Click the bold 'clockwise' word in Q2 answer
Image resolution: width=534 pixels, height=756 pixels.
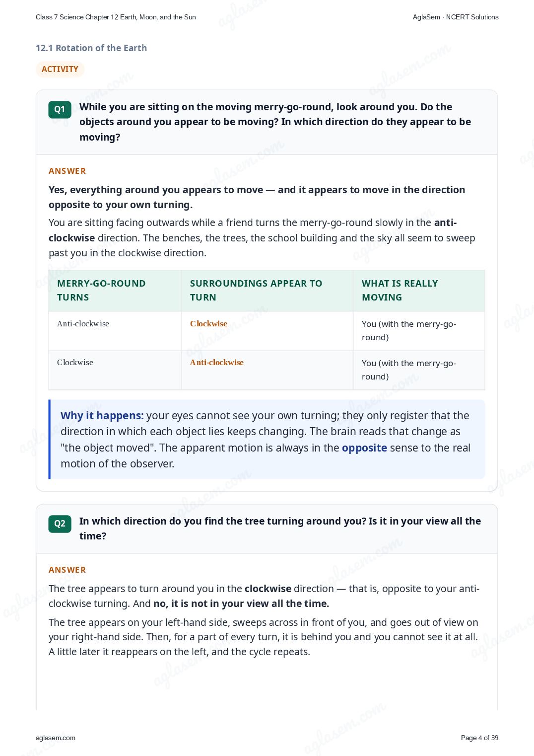coord(268,589)
